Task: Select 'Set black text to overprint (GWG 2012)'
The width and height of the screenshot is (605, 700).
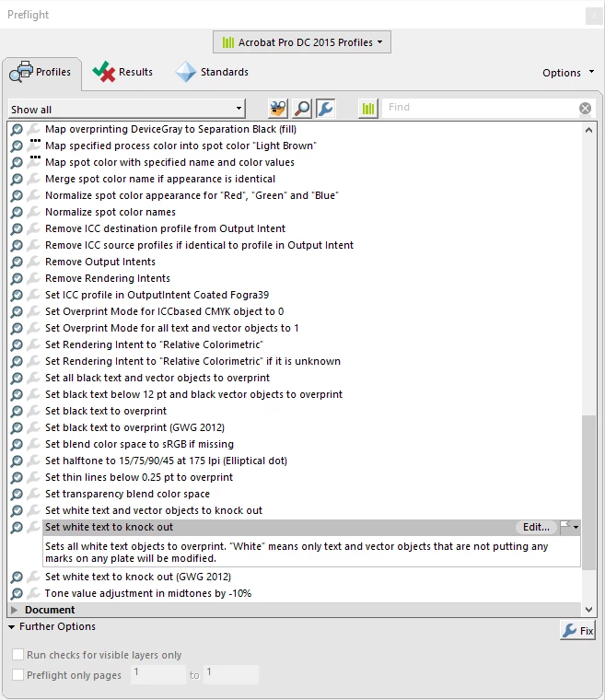Action: click(134, 427)
